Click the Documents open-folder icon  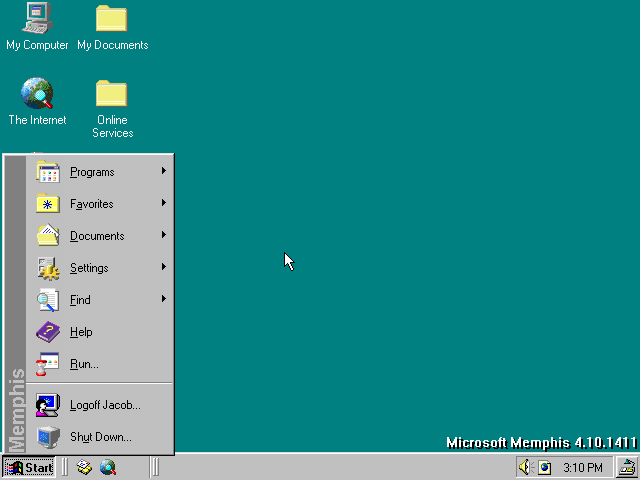pos(48,236)
